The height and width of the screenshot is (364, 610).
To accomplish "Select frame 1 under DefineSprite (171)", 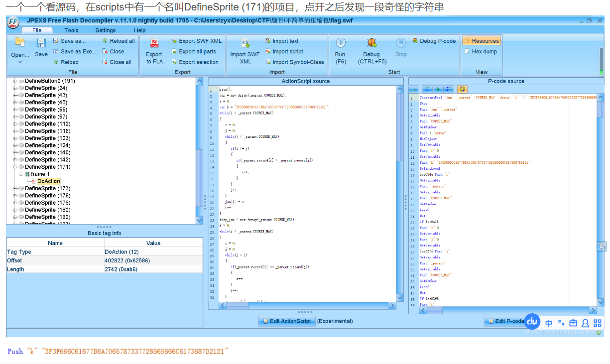I will (40, 174).
